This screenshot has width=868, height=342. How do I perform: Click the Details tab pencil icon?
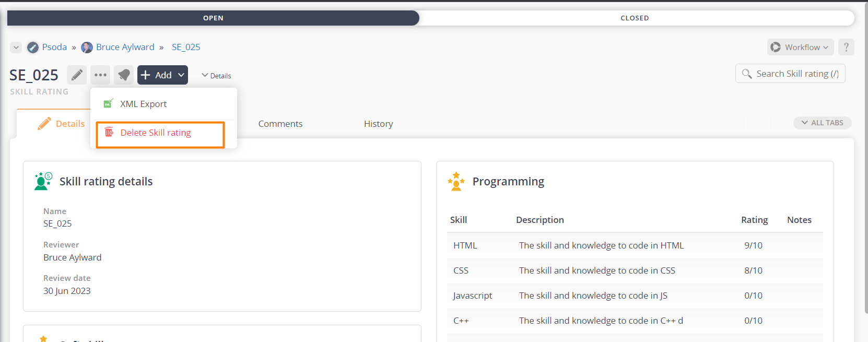pos(44,123)
